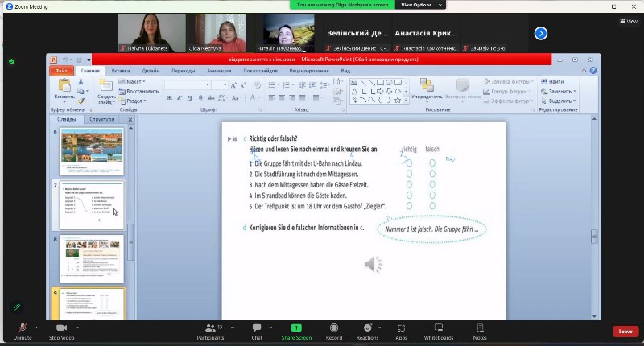The height and width of the screenshot is (346, 644).
Task: Open the Notes tool in Zoom
Action: pyautogui.click(x=480, y=329)
